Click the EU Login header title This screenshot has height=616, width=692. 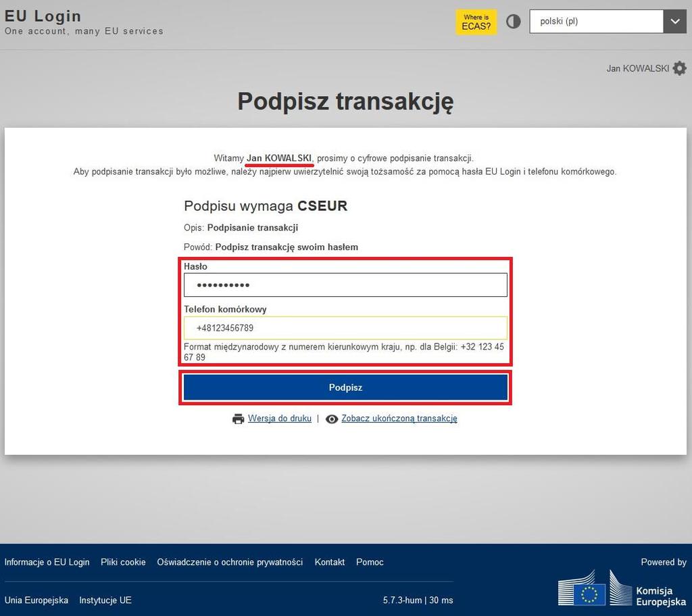pyautogui.click(x=43, y=16)
